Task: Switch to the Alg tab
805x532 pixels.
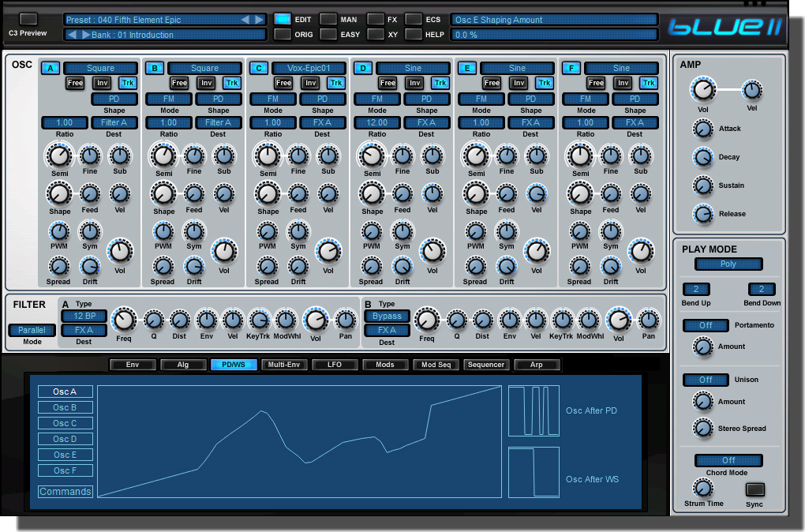Action: click(x=183, y=365)
